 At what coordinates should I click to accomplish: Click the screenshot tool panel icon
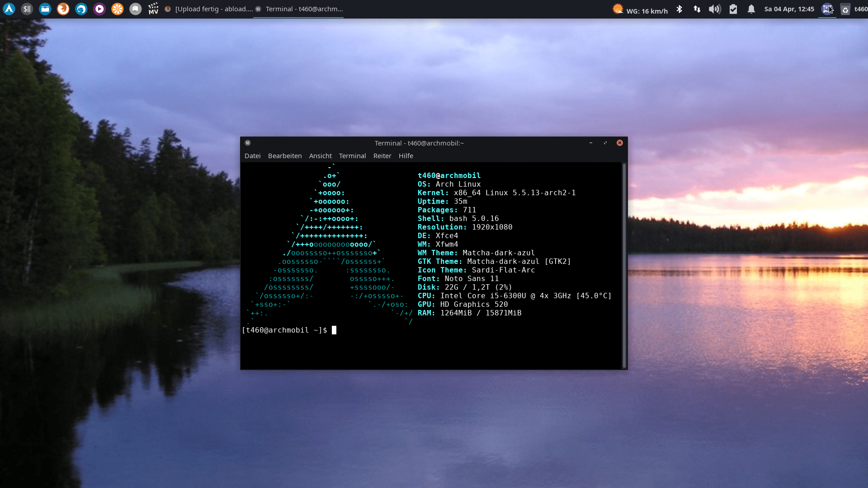(827, 9)
